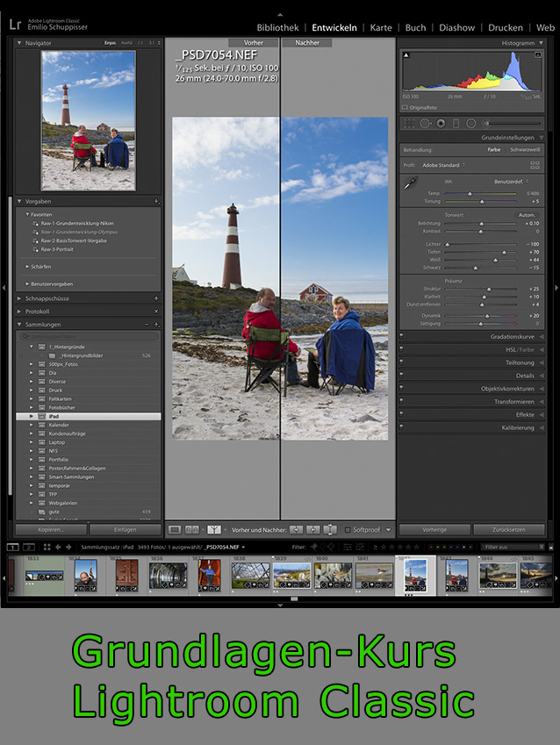Select the Graduated filter tool

point(456,124)
